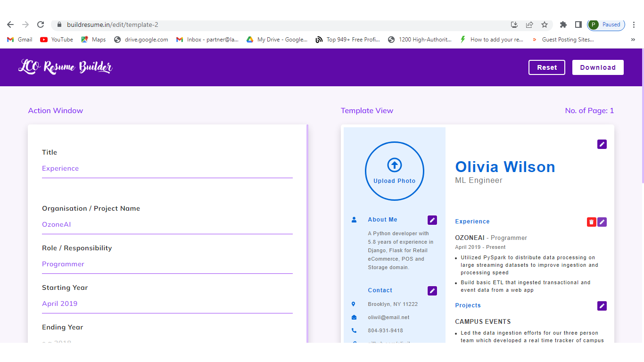
Task: Select the Organisation / Project Name field
Action: pyautogui.click(x=167, y=225)
